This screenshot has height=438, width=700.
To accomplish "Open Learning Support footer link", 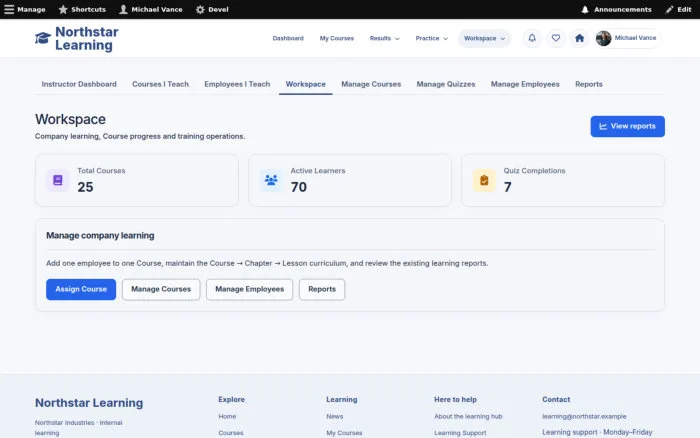I will tap(460, 433).
